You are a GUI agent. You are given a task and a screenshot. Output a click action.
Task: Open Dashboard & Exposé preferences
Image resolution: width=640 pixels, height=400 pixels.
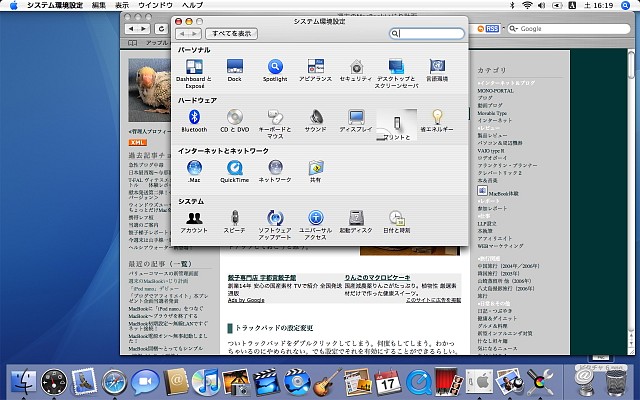[x=194, y=68]
